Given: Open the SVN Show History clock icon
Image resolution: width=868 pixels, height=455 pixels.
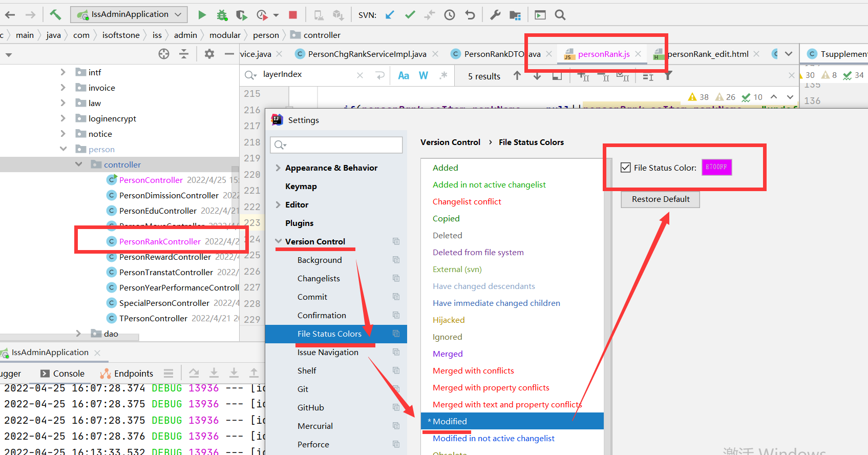Looking at the screenshot, I should tap(450, 15).
